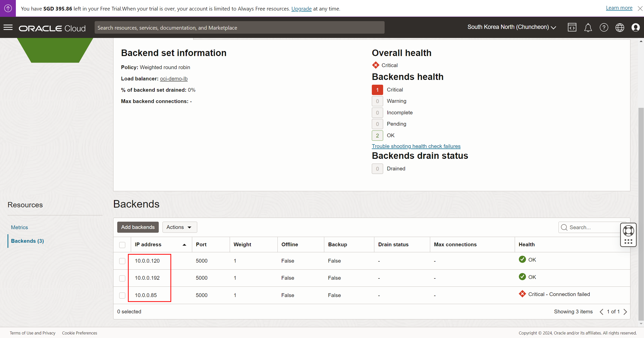Expand the Actions dropdown
The height and width of the screenshot is (338, 644).
tap(180, 227)
